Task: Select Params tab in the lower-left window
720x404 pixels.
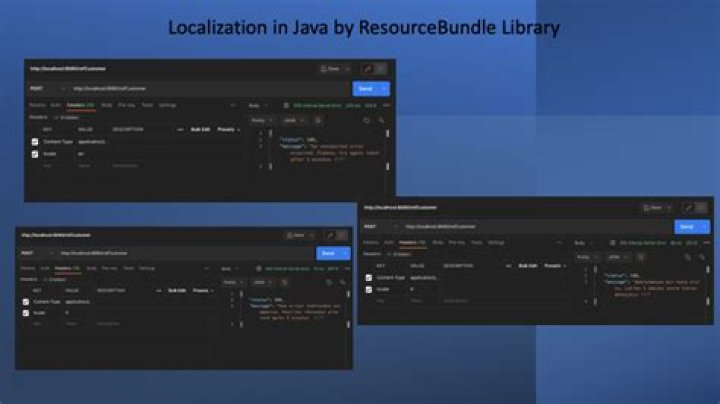Action: pyautogui.click(x=28, y=268)
